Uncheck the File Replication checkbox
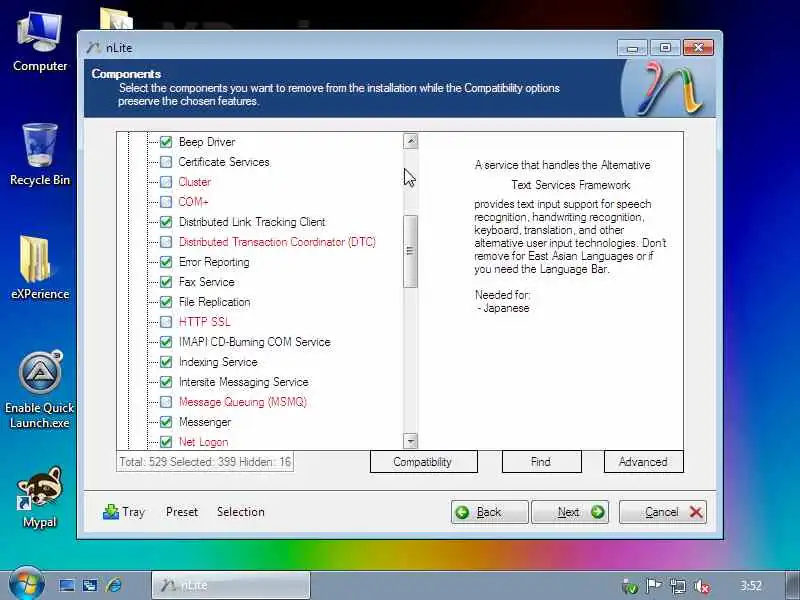Image resolution: width=800 pixels, height=600 pixels. 166,302
